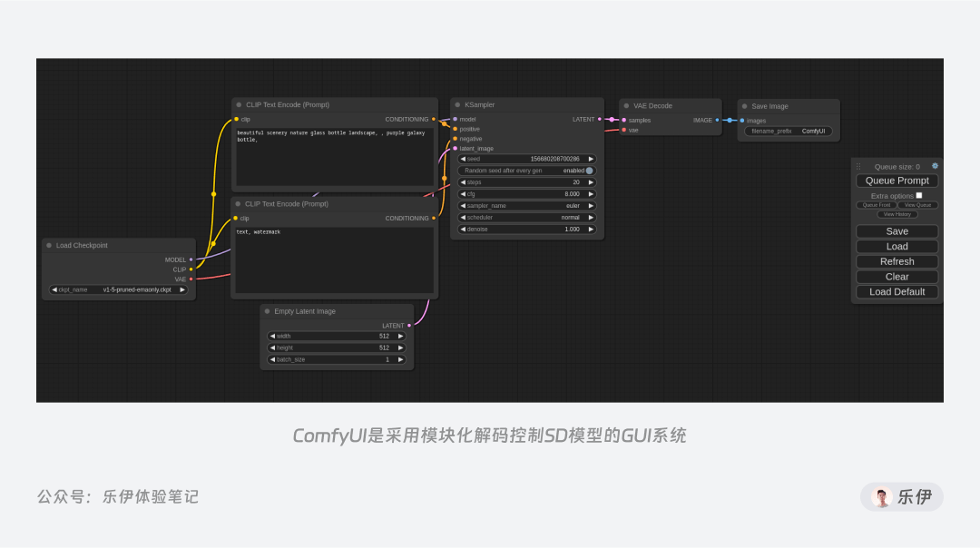This screenshot has height=548, width=980.
Task: Pick next ckpt_name with right arrow
Action: click(x=182, y=290)
